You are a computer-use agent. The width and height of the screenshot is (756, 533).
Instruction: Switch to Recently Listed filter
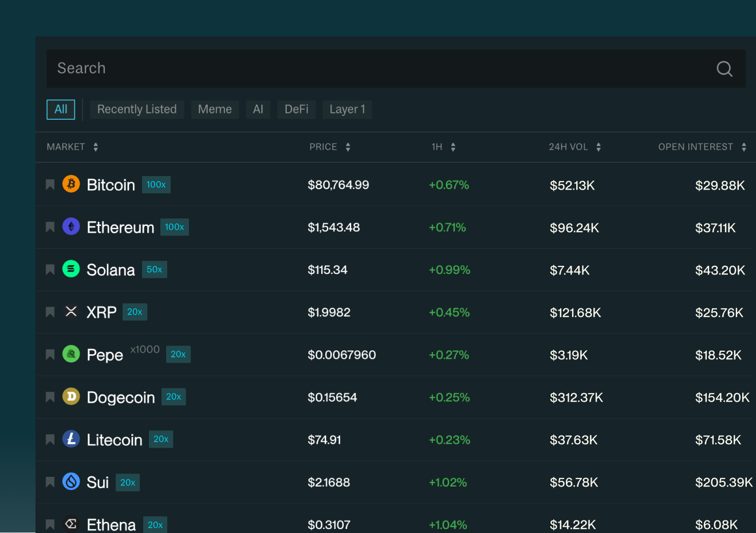137,109
